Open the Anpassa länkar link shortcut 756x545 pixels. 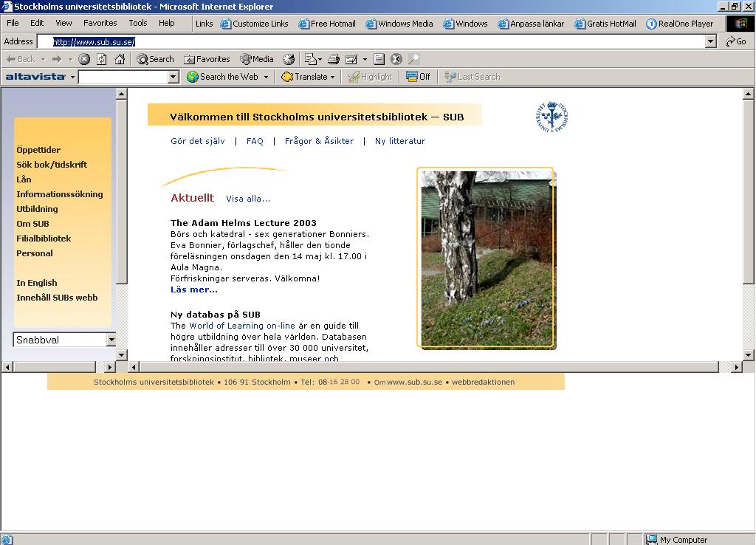[531, 24]
